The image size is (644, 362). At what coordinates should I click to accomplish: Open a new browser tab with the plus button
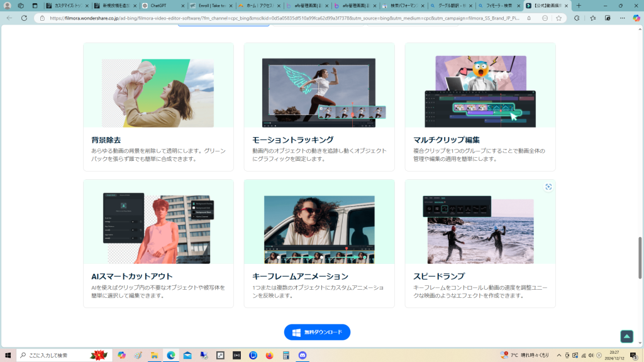(x=579, y=6)
